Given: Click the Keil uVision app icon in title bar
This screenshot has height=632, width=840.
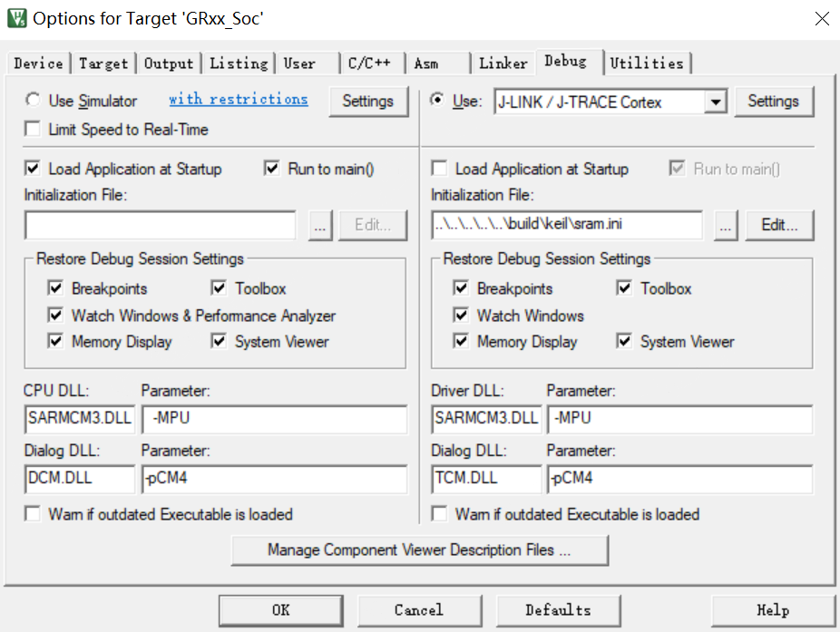Looking at the screenshot, I should pos(16,18).
